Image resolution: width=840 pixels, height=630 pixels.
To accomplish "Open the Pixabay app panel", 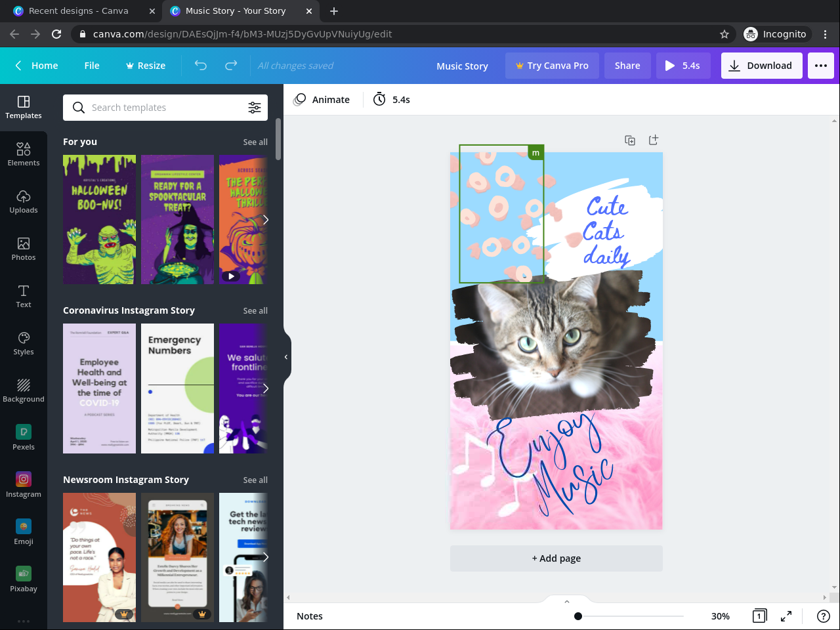I will [x=24, y=579].
